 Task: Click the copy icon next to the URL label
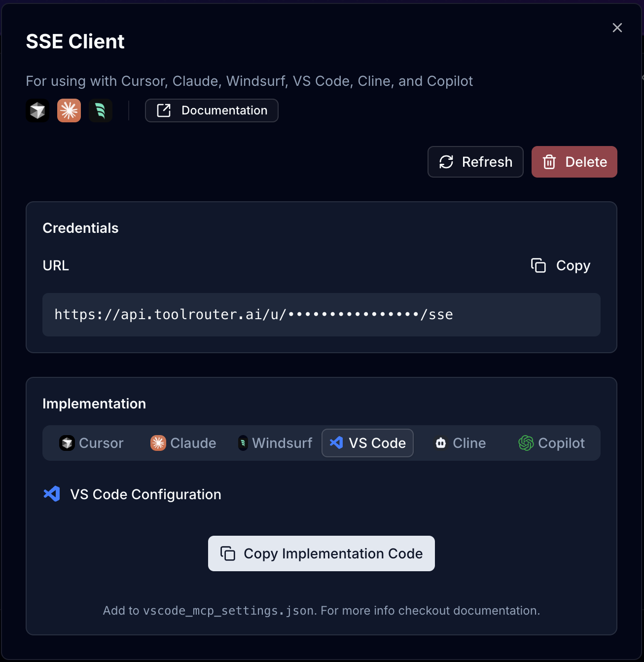538,265
